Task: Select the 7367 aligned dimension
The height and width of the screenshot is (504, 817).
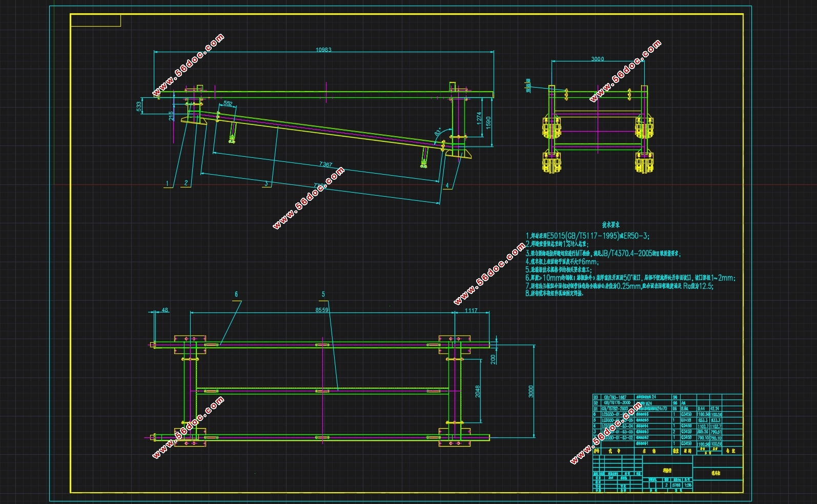Action: coord(325,165)
